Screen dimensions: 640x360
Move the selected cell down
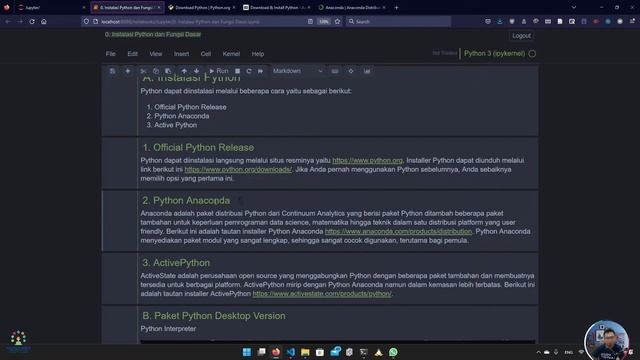[196, 71]
